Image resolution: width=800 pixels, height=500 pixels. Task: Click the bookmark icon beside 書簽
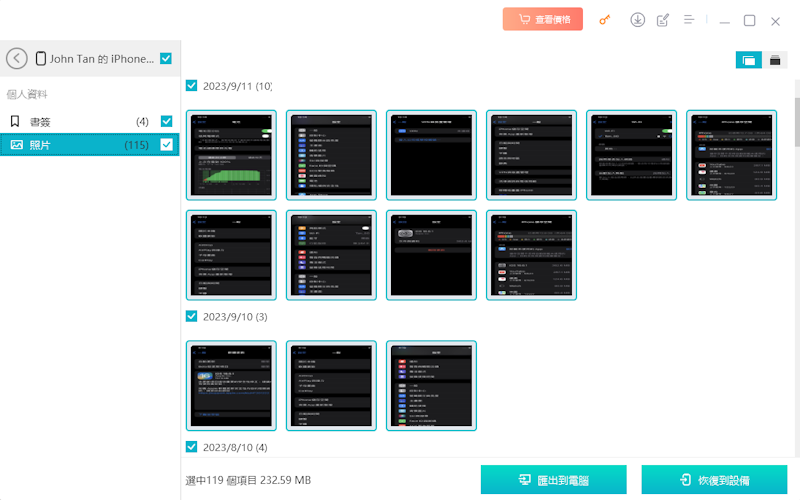[x=15, y=122]
